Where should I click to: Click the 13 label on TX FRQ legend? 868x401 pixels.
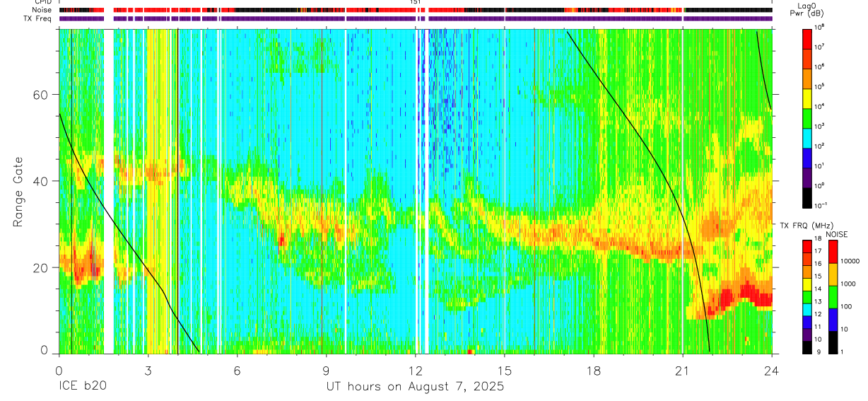[816, 302]
